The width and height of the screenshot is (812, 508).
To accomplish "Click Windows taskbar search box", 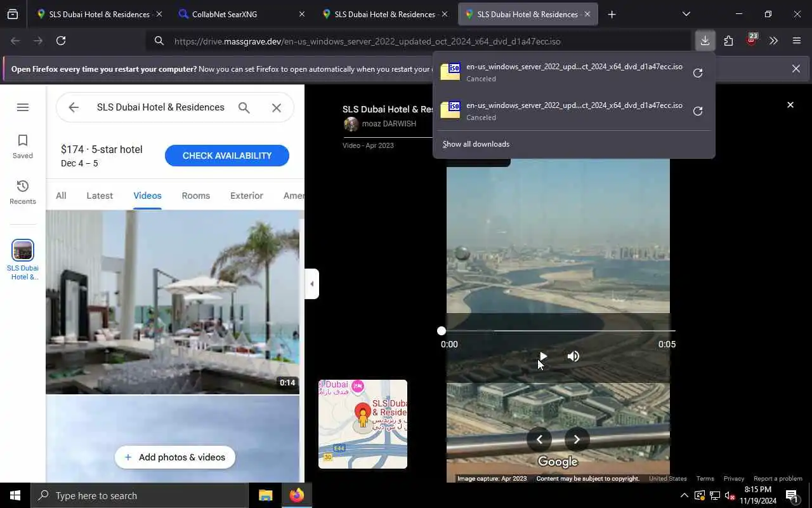I will 140,495.
